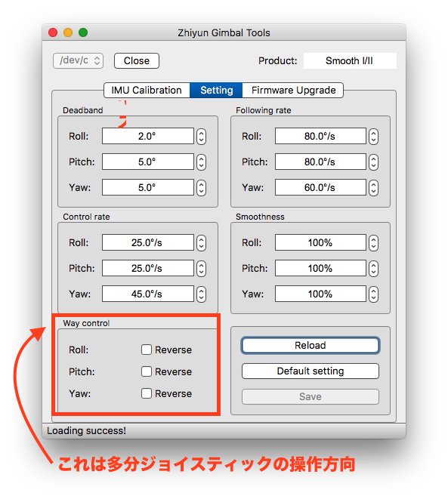Viewport: 448px width, 499px height.
Task: Click the Deadband Roll value field
Action: 148,136
